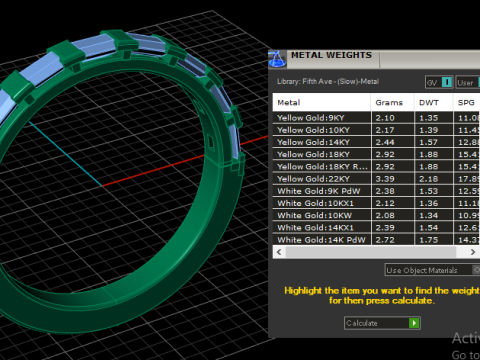Click the 3.39 grams value for 22KY

(385, 179)
